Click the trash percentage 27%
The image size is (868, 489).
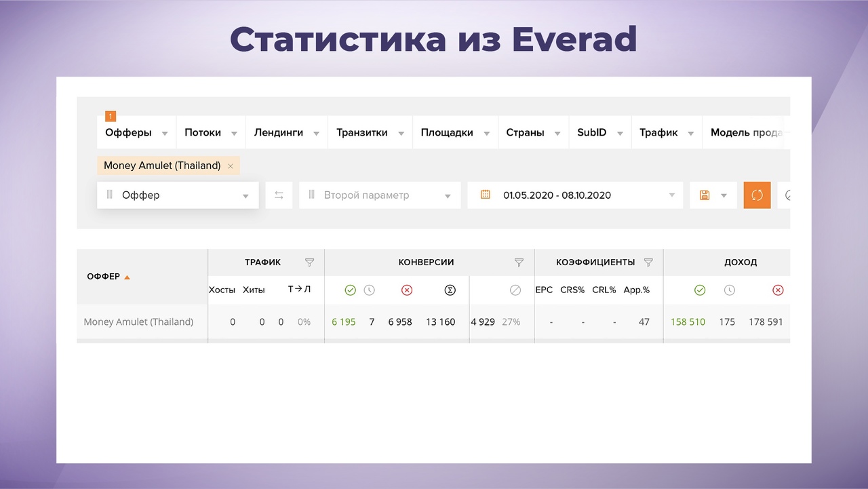tap(511, 322)
